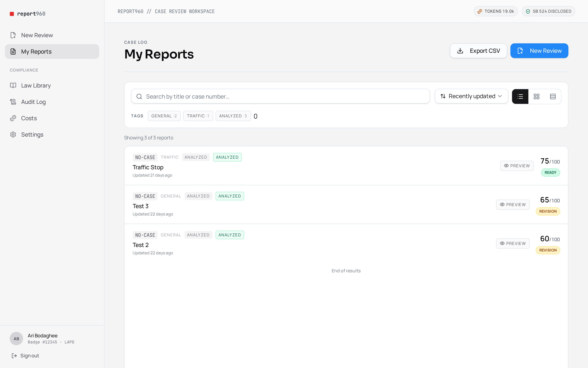Select My Reports in the sidebar
588x368 pixels.
52,52
